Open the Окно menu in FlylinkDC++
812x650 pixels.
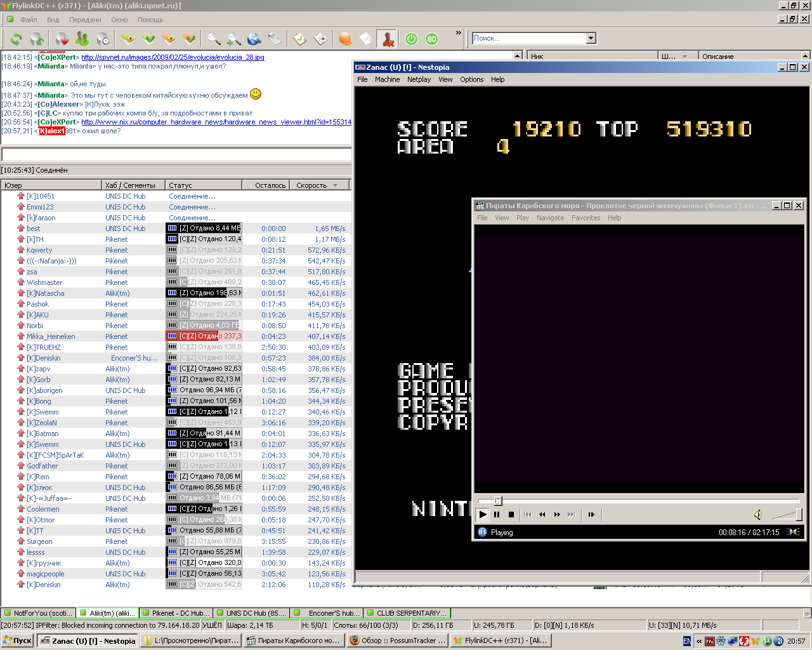[x=119, y=20]
